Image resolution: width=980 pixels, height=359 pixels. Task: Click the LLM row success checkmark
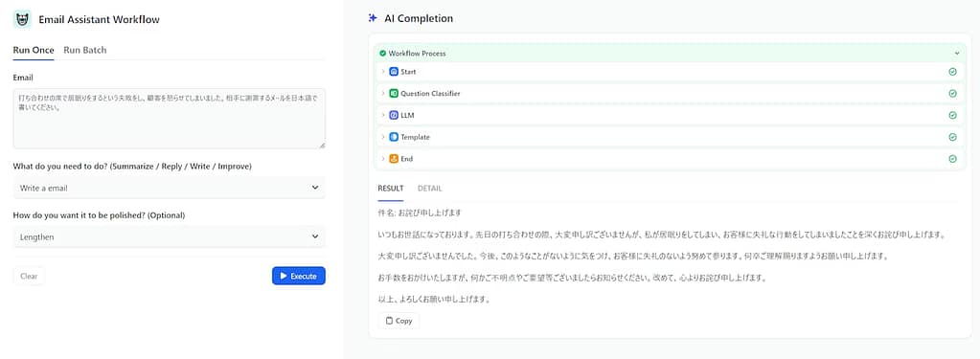[952, 116]
